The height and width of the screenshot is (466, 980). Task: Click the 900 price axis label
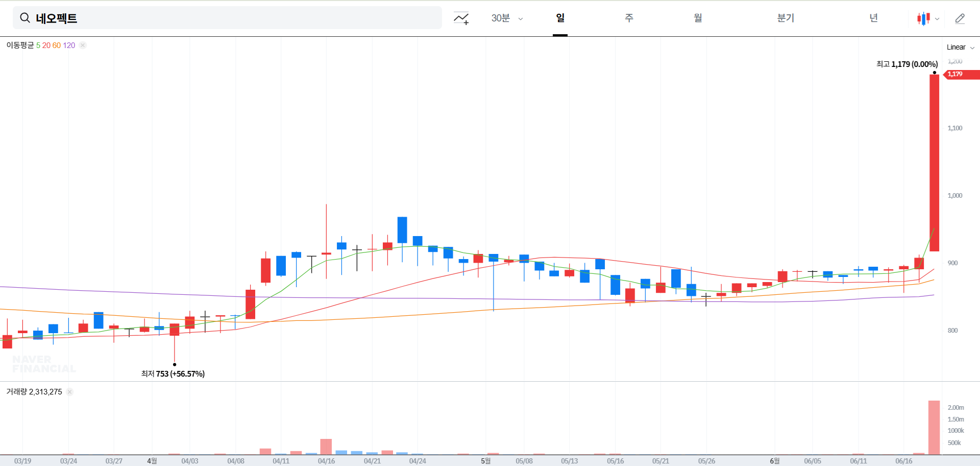[x=953, y=263]
